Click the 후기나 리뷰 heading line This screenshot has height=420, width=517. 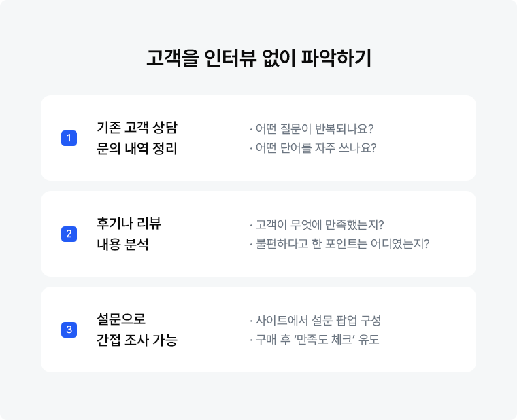coord(129,224)
